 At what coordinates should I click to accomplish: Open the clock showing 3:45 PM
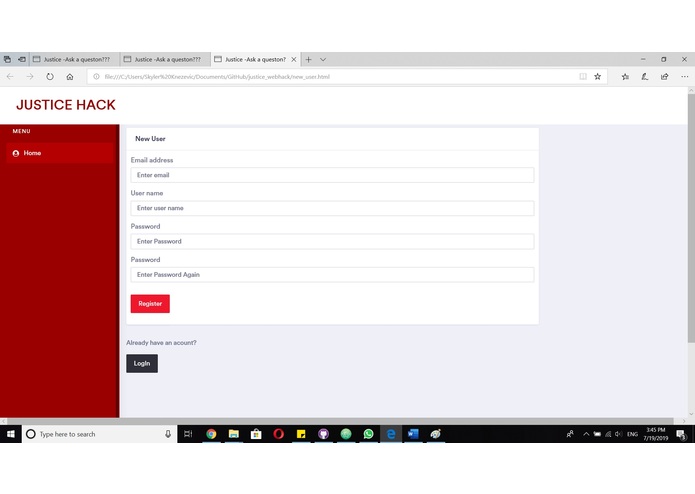point(656,434)
